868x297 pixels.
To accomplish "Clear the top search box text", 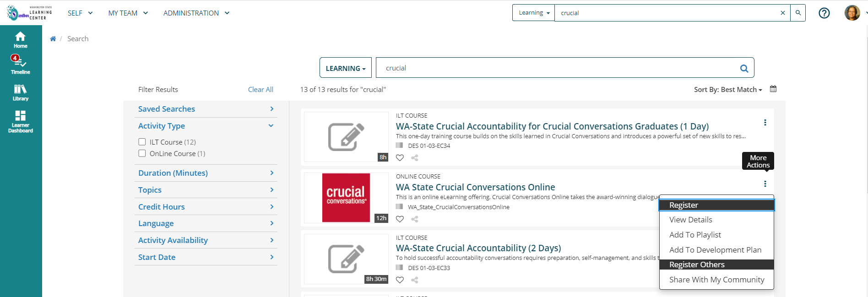I will coord(783,13).
